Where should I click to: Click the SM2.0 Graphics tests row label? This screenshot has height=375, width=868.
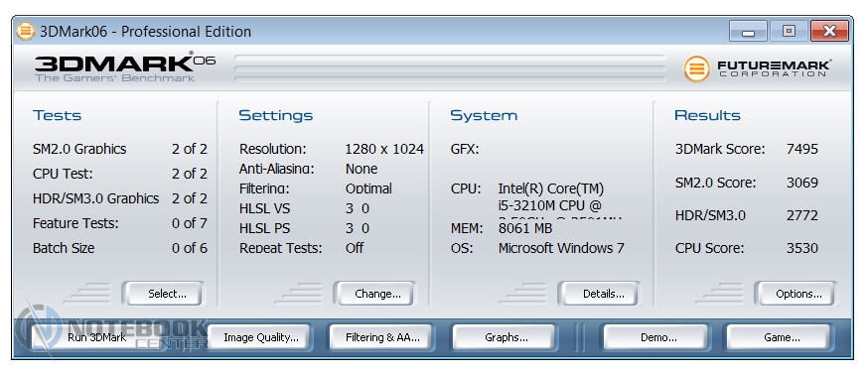point(79,149)
